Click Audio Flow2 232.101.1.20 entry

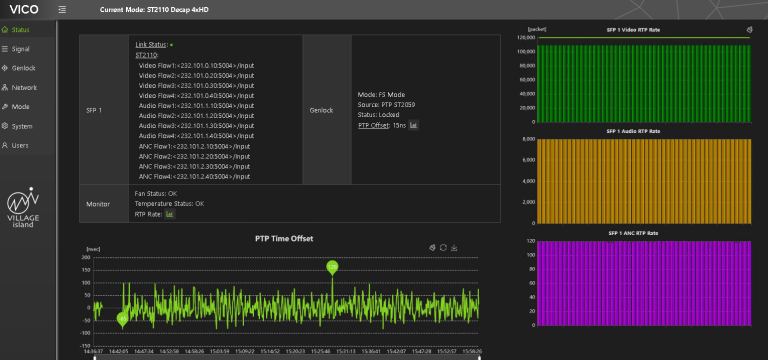coord(196,116)
